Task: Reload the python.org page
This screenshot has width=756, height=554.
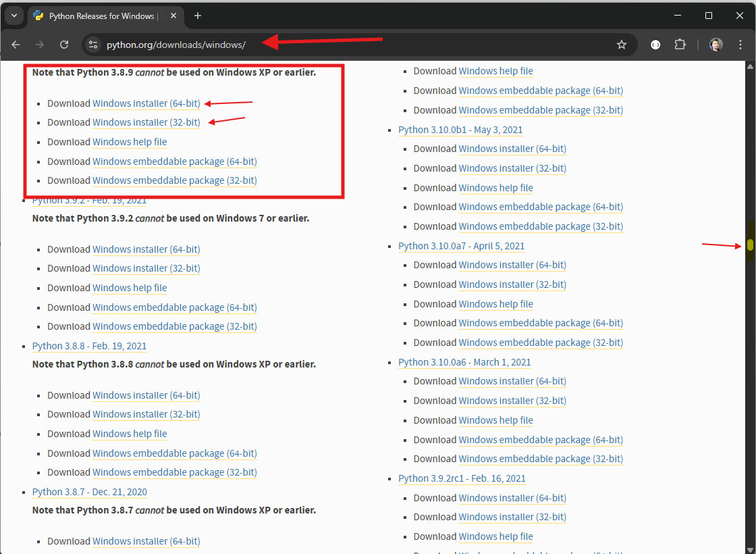Action: pyautogui.click(x=64, y=45)
